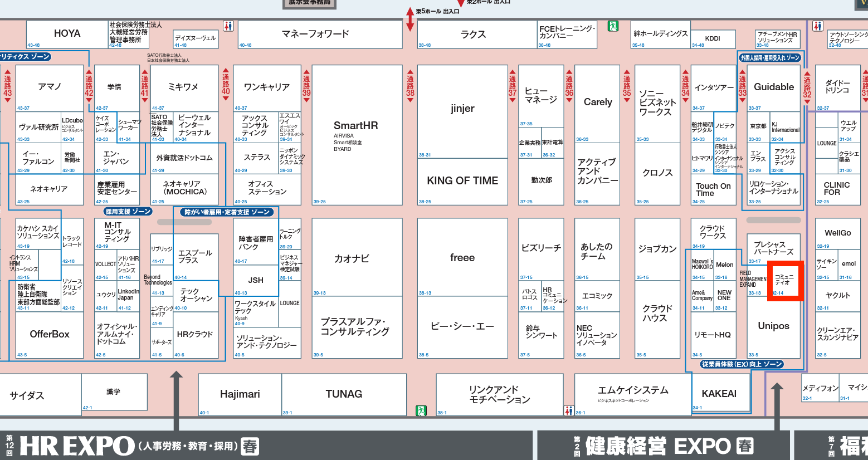
Task: Choose the ジョブカン booth
Action: click(x=657, y=249)
